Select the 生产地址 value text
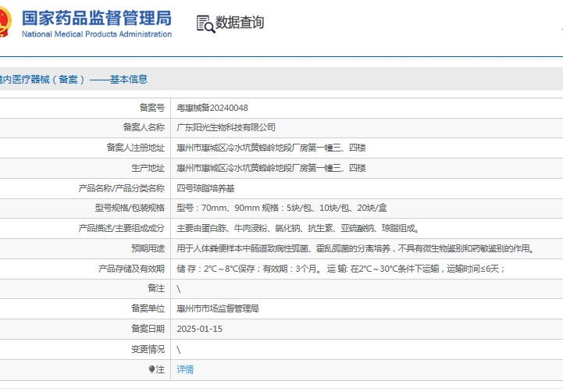This screenshot has height=392, width=563. pyautogui.click(x=271, y=168)
